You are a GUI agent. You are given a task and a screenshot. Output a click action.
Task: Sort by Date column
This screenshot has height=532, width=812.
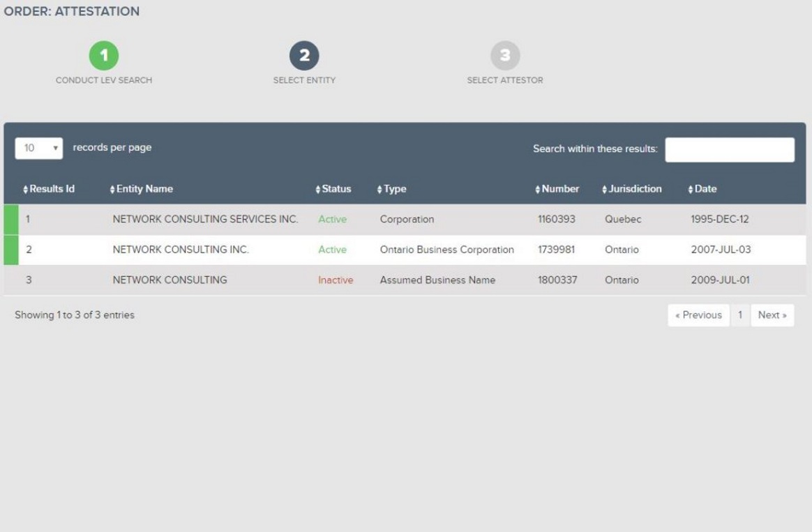click(702, 189)
